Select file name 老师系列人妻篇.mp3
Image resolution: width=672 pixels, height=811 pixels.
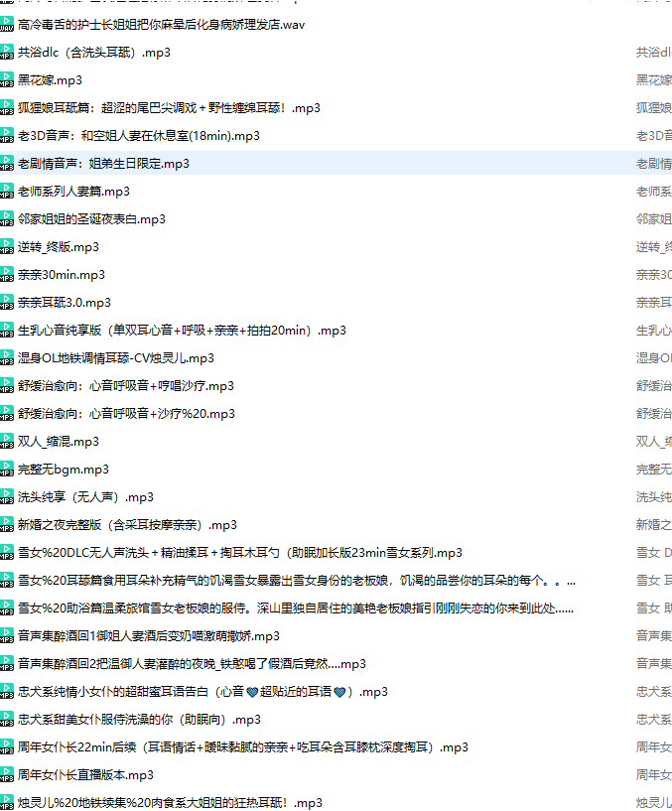(x=74, y=192)
